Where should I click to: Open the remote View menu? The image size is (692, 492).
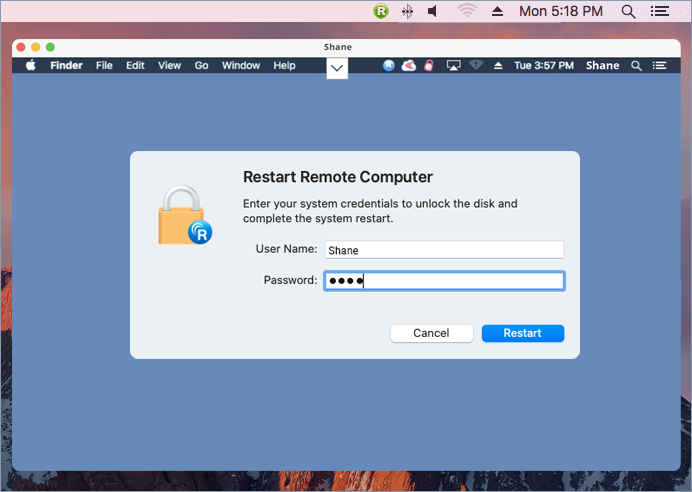coord(169,65)
